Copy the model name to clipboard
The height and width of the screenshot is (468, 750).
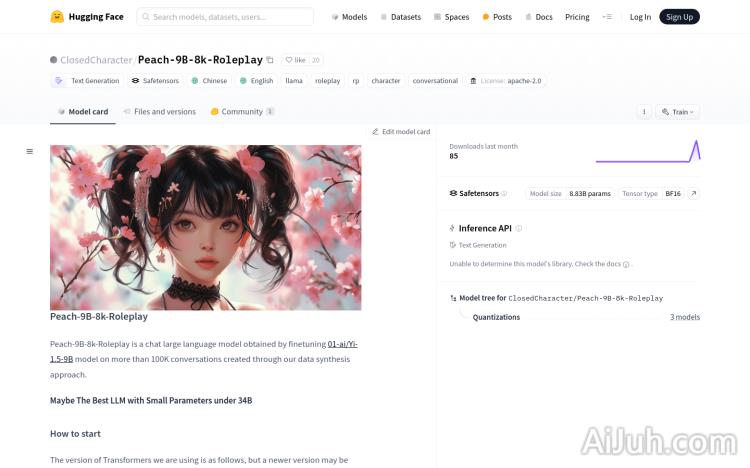(x=270, y=60)
